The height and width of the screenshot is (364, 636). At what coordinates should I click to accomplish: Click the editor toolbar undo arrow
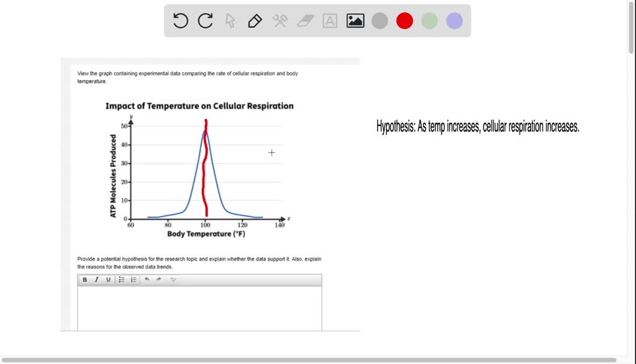click(147, 280)
